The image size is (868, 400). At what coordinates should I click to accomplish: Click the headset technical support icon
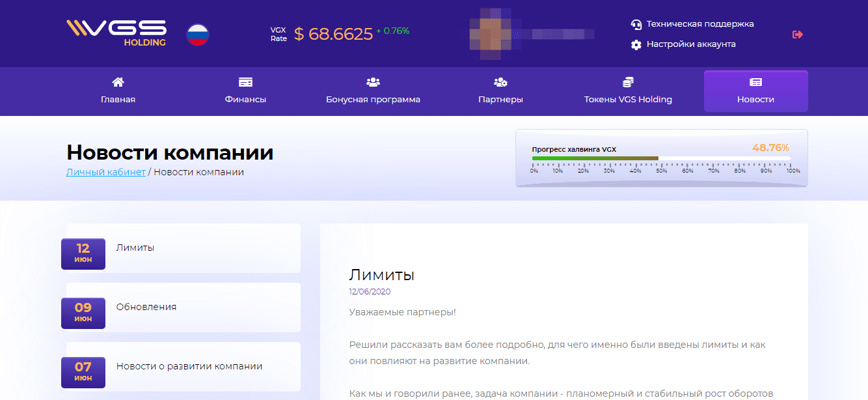tap(636, 24)
